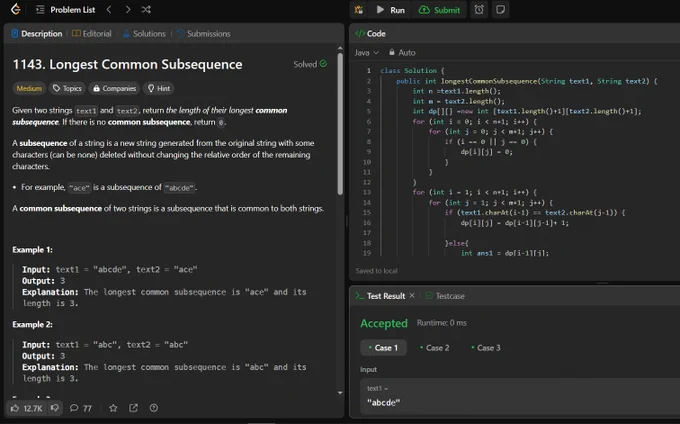680x424 pixels.
Task: Click the "Accepted" result text
Action: pos(384,323)
